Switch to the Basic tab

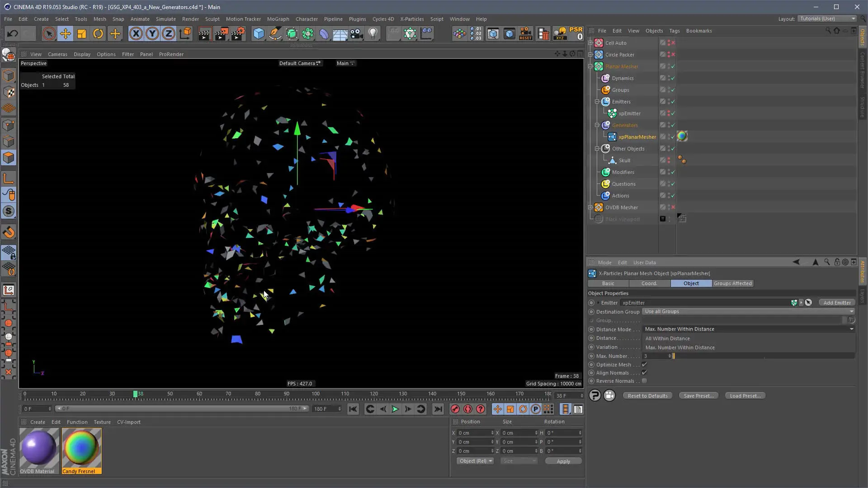[x=608, y=283]
